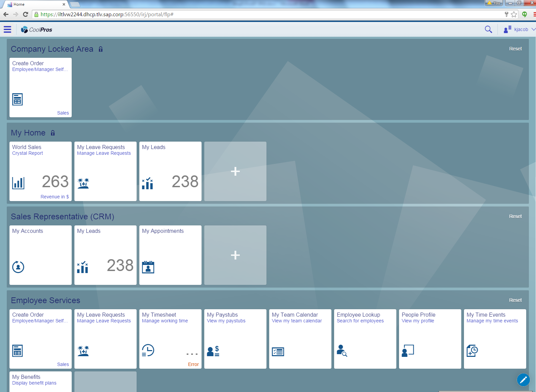Click the World Sales bar chart icon
Image resolution: width=536 pixels, height=392 pixels.
(18, 183)
